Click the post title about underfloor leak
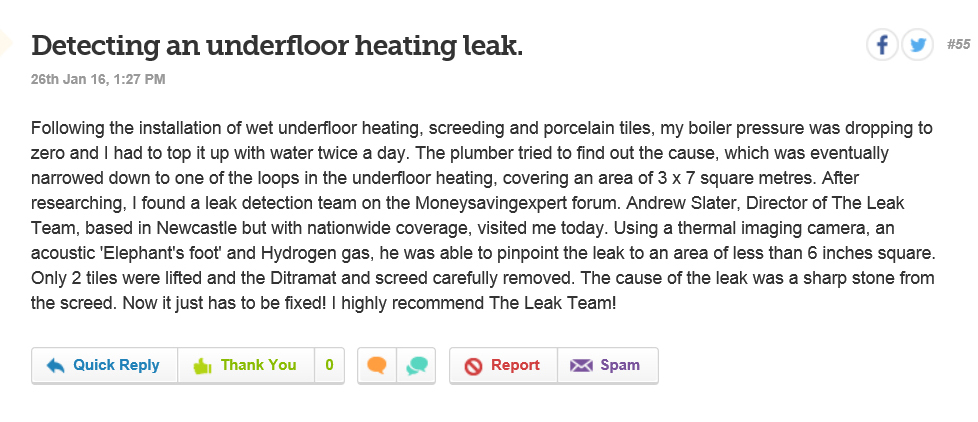The image size is (978, 422). pyautogui.click(x=277, y=46)
